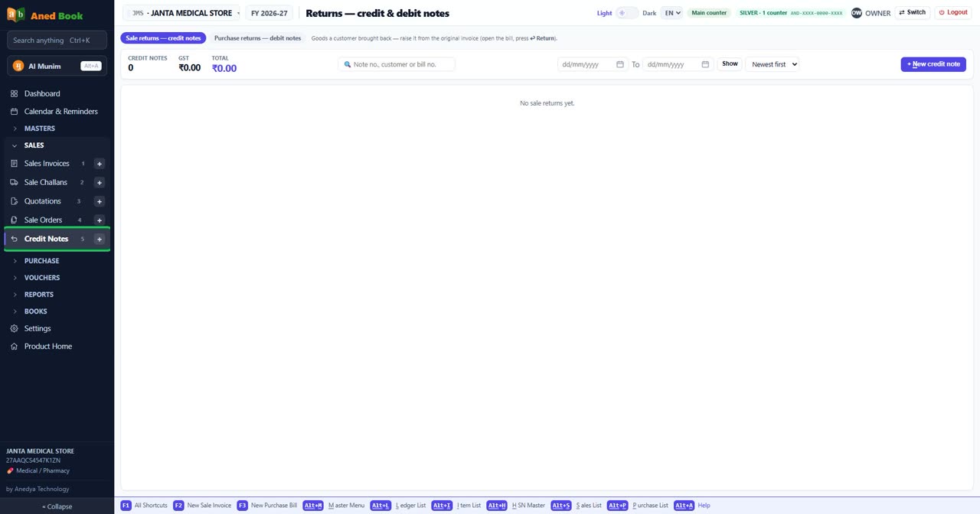Click the FY 2026-27 financial year selector
980x514 pixels.
coord(269,13)
